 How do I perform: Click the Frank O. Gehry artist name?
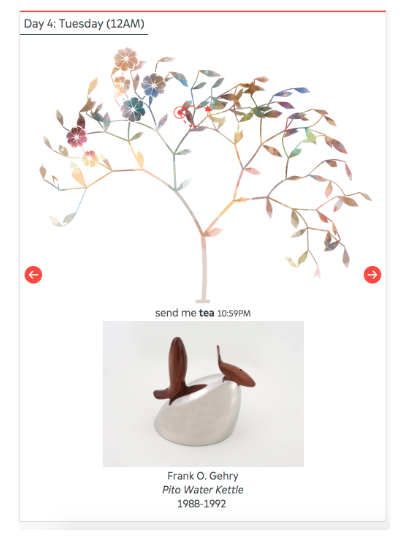[x=203, y=475]
